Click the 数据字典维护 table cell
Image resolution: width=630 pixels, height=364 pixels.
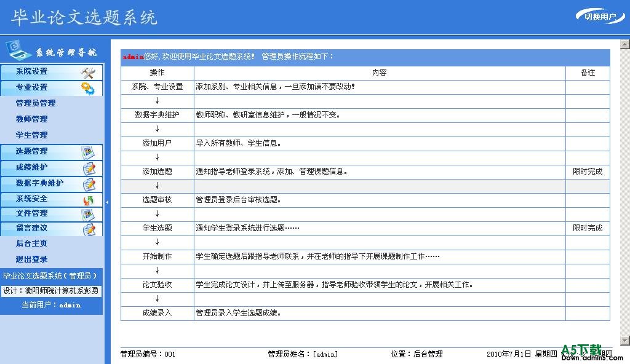tap(157, 116)
